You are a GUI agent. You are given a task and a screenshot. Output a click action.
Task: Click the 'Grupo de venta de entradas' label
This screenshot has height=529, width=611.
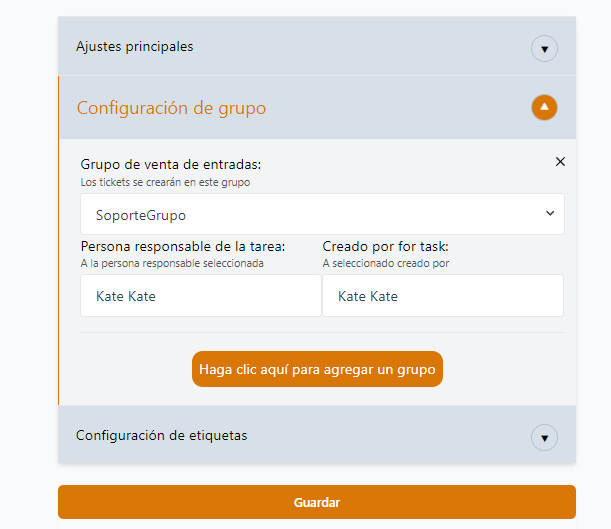point(176,164)
